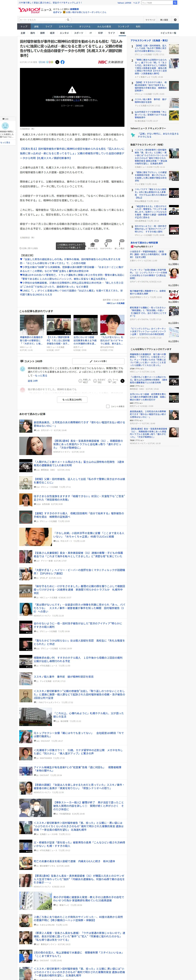Select the エンタメ category tab
Viewport: 196px width, 980px height.
64,33
